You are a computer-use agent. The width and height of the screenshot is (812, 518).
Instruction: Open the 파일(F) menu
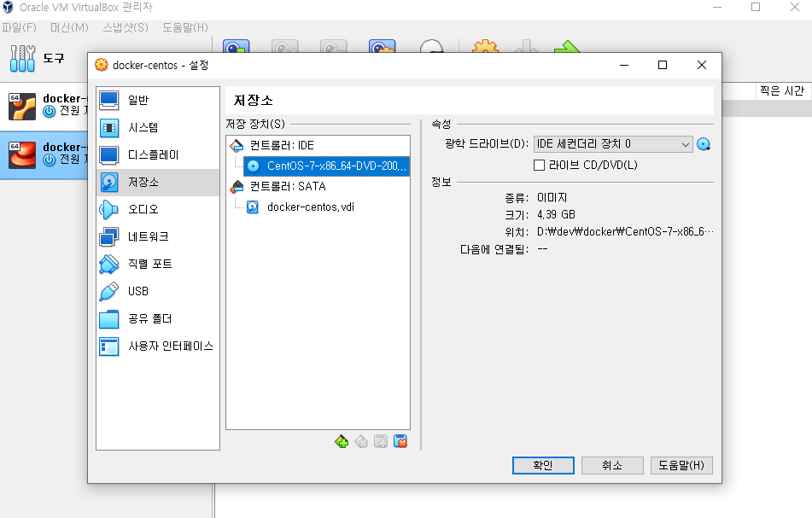pos(19,27)
